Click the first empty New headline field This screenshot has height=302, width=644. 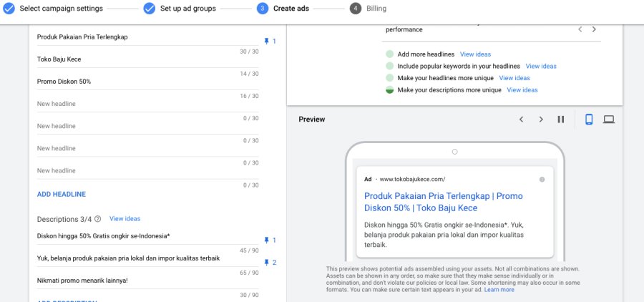click(x=148, y=104)
